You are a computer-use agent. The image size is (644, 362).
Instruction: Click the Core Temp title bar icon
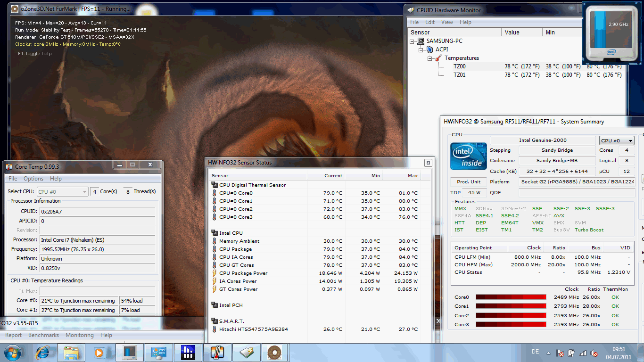coord(9,166)
